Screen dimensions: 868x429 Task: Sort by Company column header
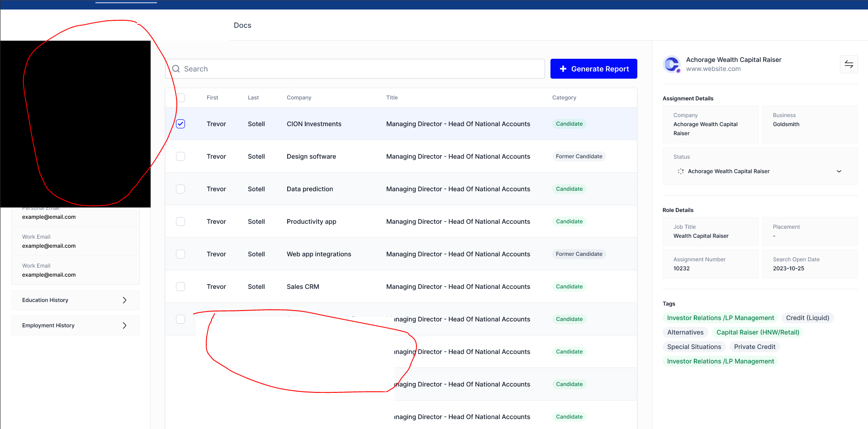tap(299, 98)
